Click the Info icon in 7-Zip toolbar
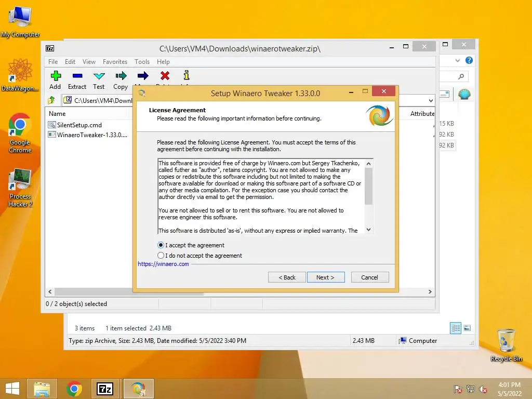 pos(187,75)
